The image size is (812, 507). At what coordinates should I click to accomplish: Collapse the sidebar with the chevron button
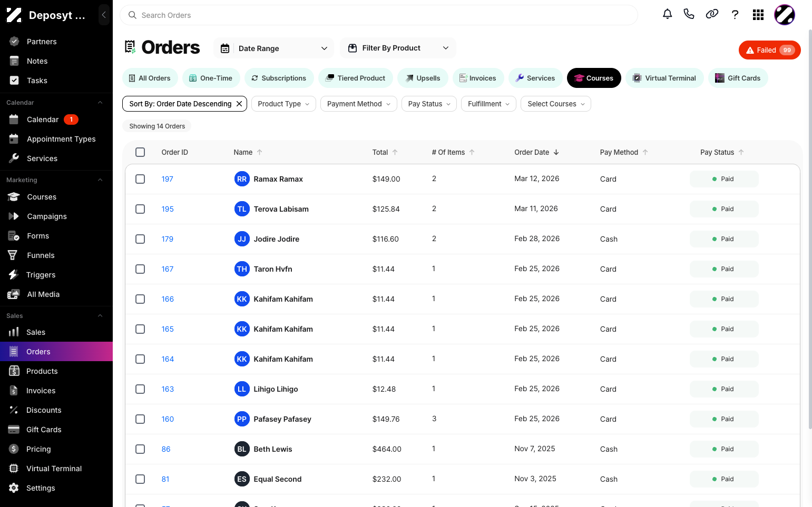(x=104, y=15)
